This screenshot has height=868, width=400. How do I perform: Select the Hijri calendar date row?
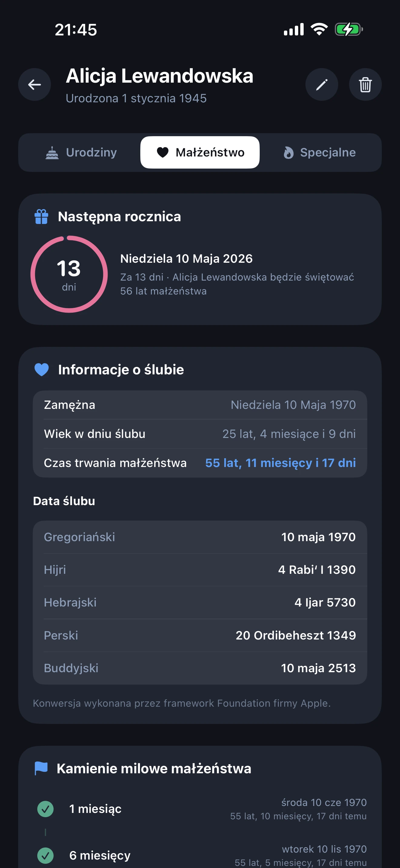(200, 570)
